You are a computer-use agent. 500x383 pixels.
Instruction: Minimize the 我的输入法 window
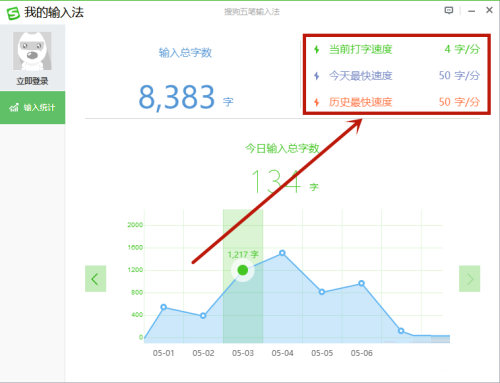tap(471, 11)
